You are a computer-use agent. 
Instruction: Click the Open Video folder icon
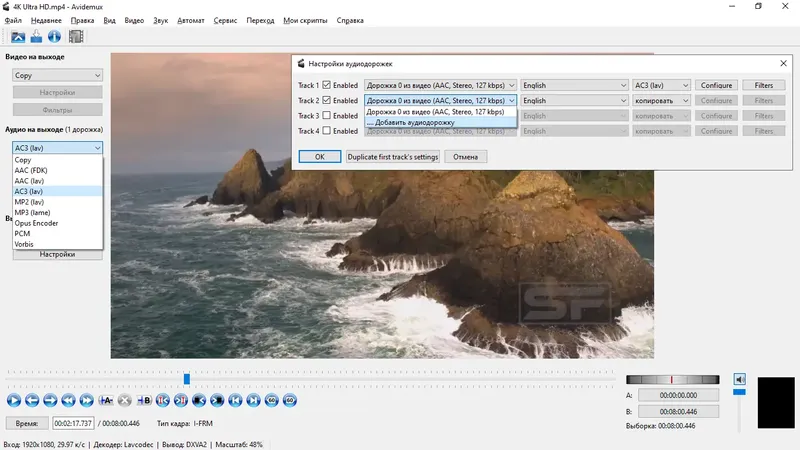click(x=17, y=37)
